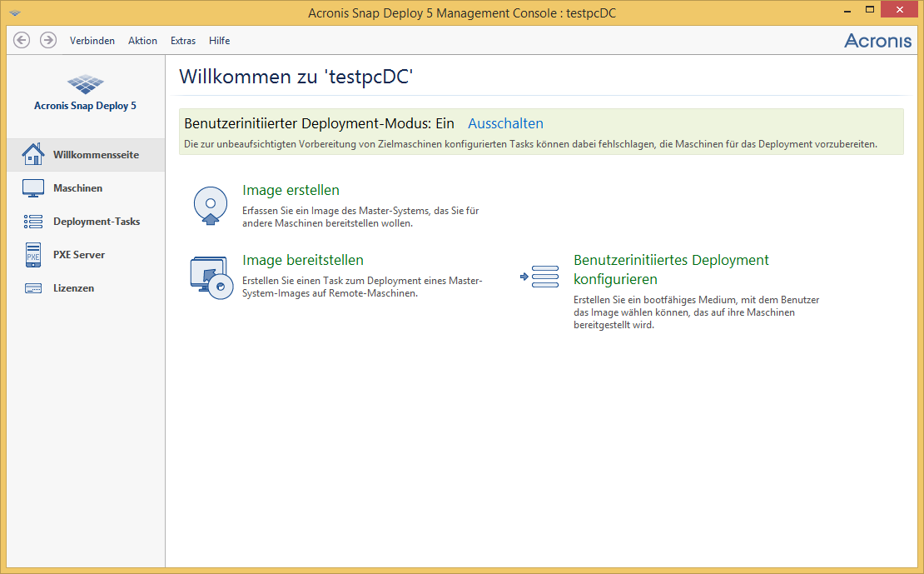Click the PXE Server sidebar icon
The height and width of the screenshot is (574, 924).
tap(33, 254)
